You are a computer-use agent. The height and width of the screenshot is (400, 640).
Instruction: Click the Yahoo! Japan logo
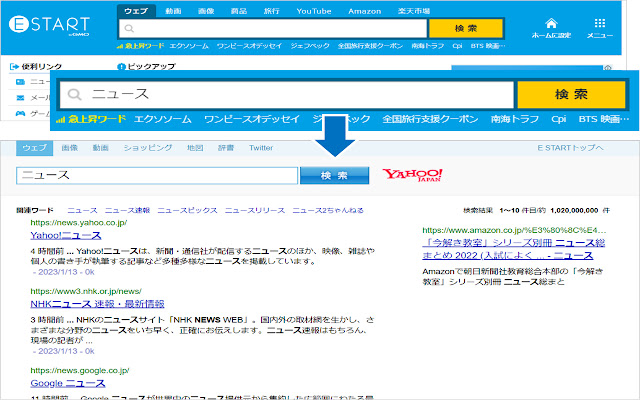pos(411,176)
